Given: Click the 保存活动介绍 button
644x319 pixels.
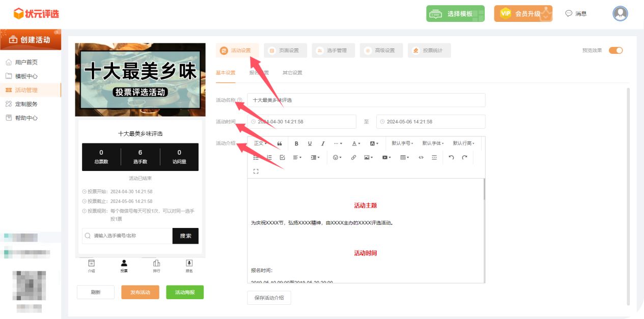Looking at the screenshot, I should [x=269, y=298].
